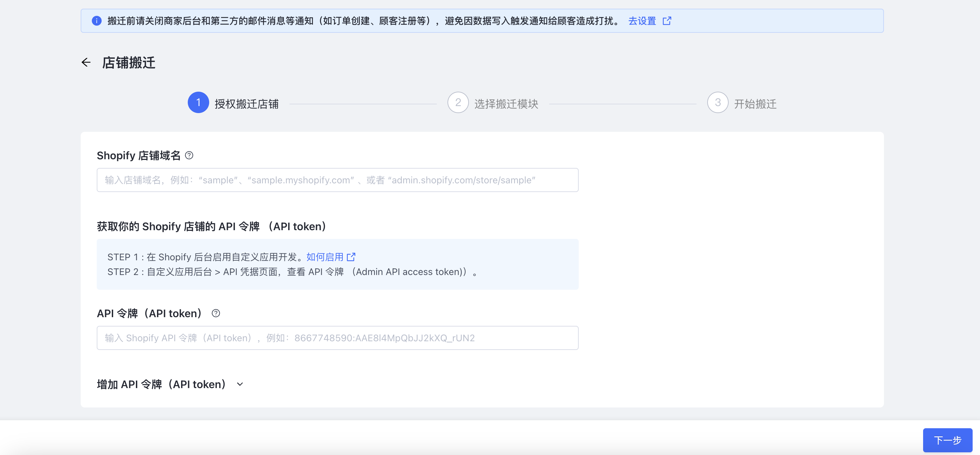Click the help icon next to Shopify 店铺域名

coord(189,156)
